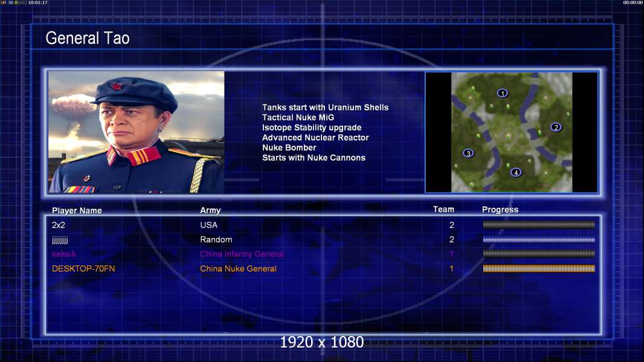Select player name '2x2'
Viewport: 644px width, 362px height.
pos(59,225)
